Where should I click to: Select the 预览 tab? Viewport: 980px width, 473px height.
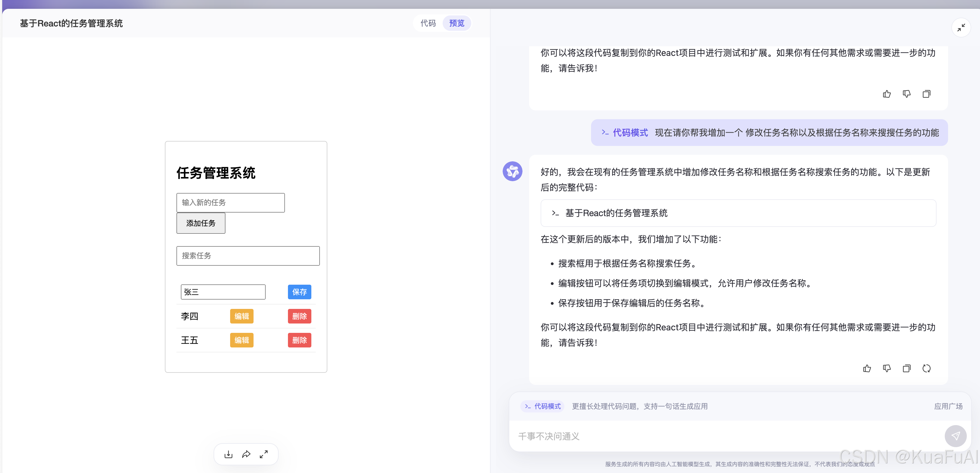[456, 23]
